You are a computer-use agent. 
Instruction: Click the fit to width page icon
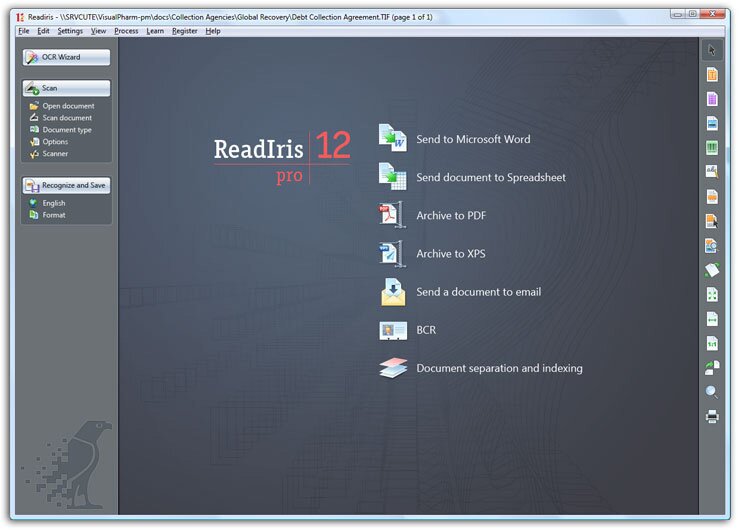click(x=712, y=319)
